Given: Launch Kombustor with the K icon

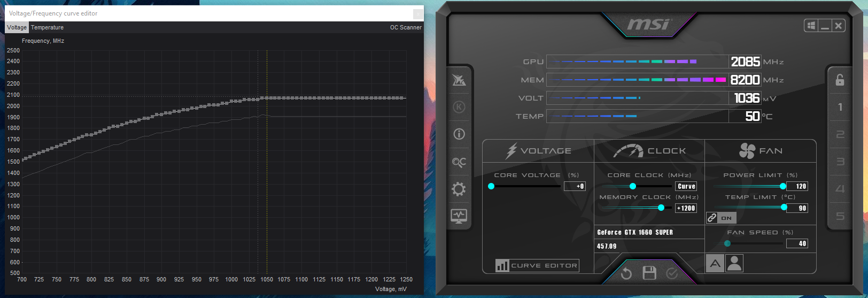Looking at the screenshot, I should [459, 107].
